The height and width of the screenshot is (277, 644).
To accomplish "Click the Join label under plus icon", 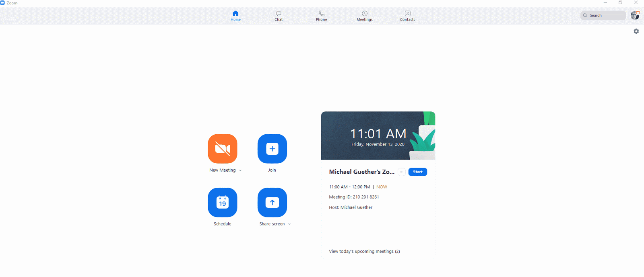I will (272, 170).
